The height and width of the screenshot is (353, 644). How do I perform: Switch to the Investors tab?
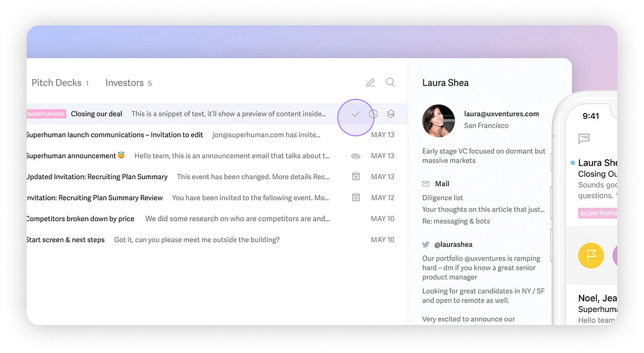click(129, 83)
